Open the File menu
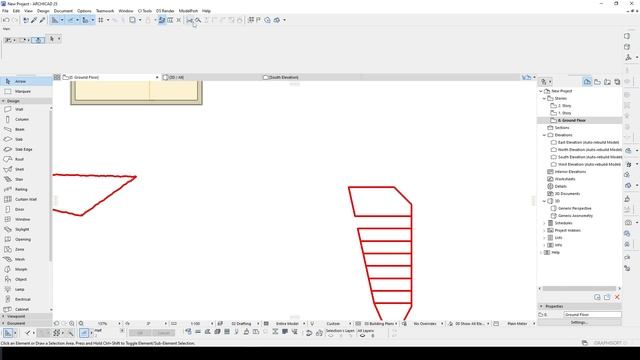640x360 pixels. click(5, 11)
